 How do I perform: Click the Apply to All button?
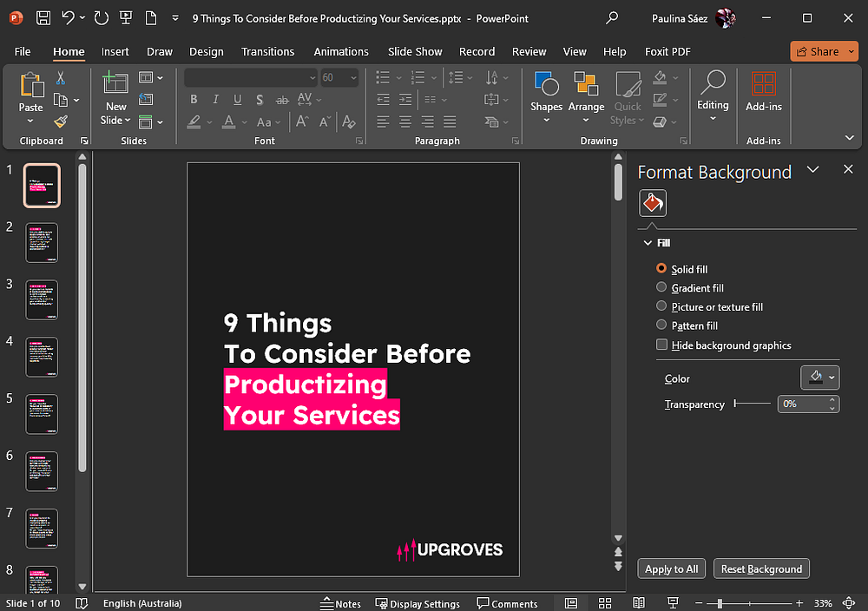pos(671,568)
